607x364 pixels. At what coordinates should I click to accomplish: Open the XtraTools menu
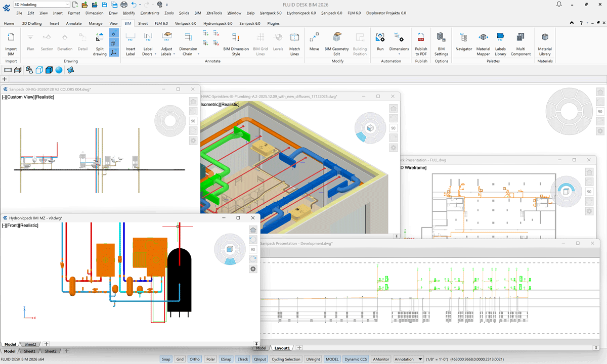pos(214,13)
